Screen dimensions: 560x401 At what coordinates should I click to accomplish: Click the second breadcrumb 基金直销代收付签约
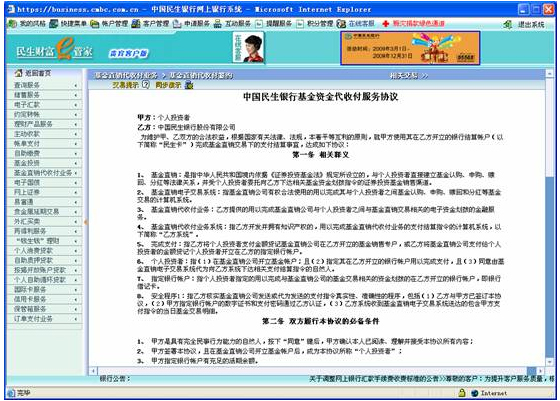point(201,76)
